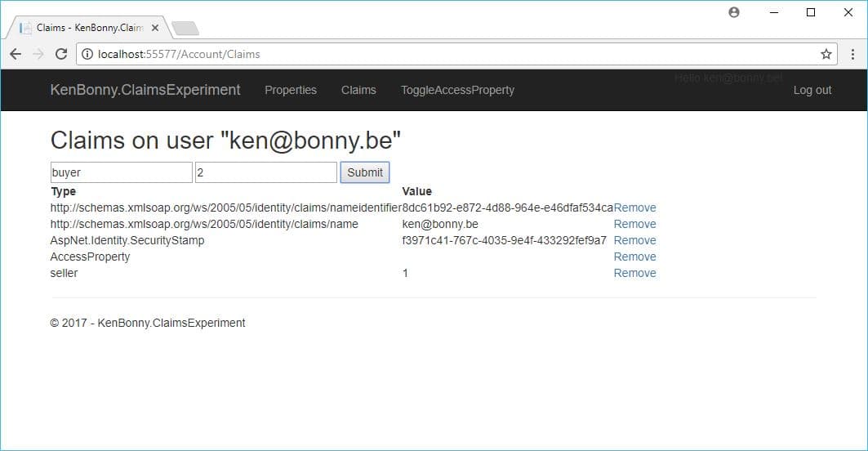Reload the page with refresh icon
Image resolution: width=868 pixels, height=451 pixels.
[60, 54]
